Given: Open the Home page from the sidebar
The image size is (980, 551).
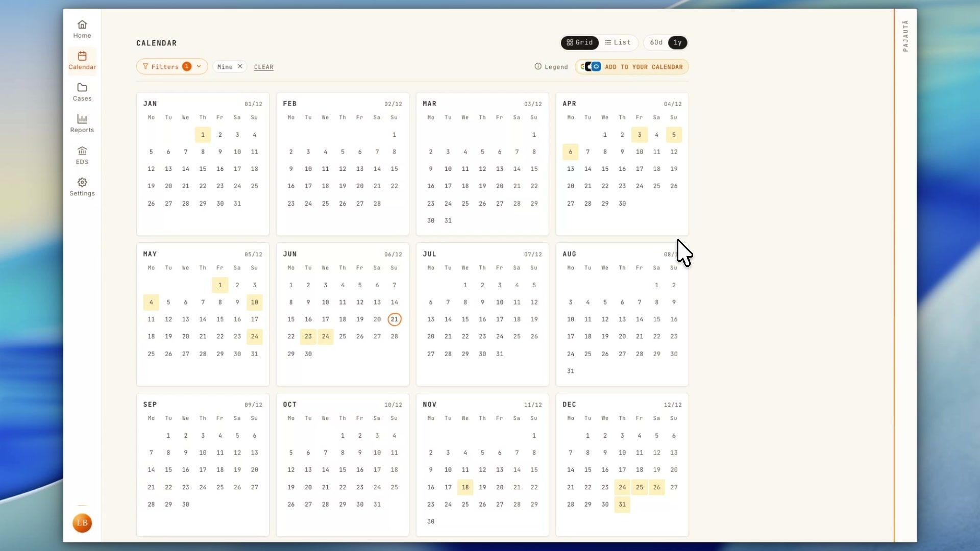Looking at the screenshot, I should [82, 29].
